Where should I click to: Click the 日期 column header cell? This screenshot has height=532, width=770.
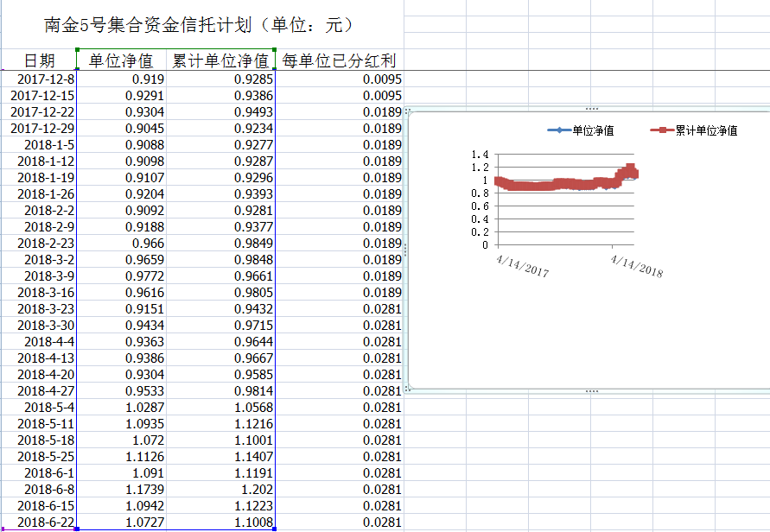pyautogui.click(x=39, y=60)
